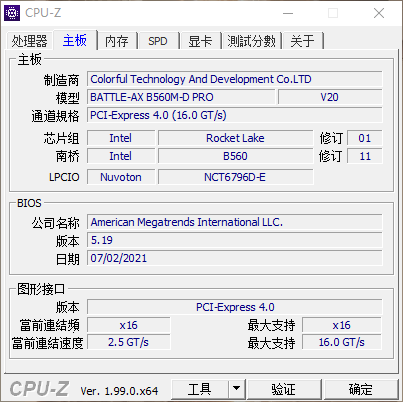This screenshot has height=402, width=403.
Task: Go to the 关于 tab
Action: coord(303,41)
